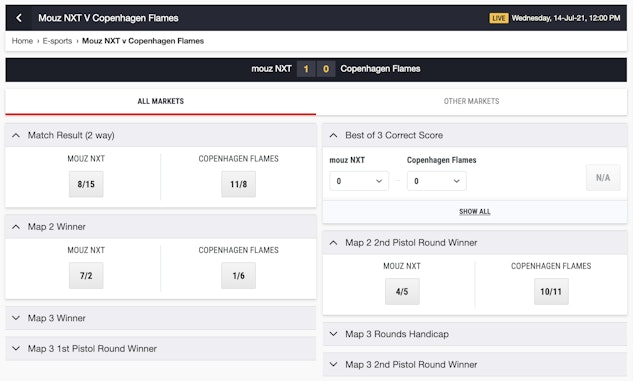Select 11/8 odds for Copenhagen Flames
This screenshot has height=381, width=633.
pyautogui.click(x=239, y=184)
